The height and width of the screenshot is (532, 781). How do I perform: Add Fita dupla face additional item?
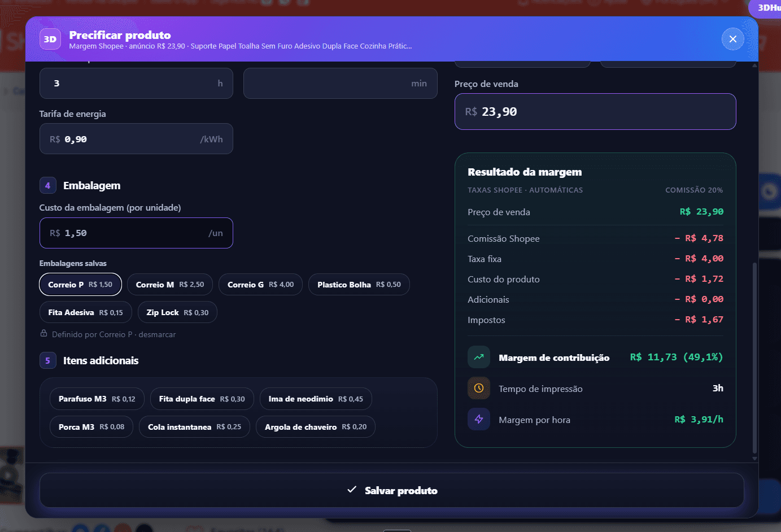[x=202, y=399]
